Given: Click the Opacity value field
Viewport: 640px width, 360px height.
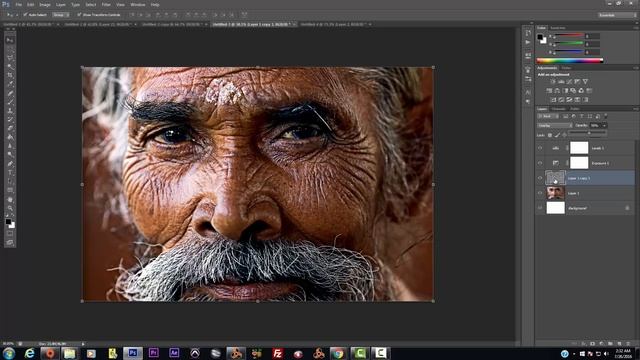Looking at the screenshot, I should pyautogui.click(x=596, y=126).
